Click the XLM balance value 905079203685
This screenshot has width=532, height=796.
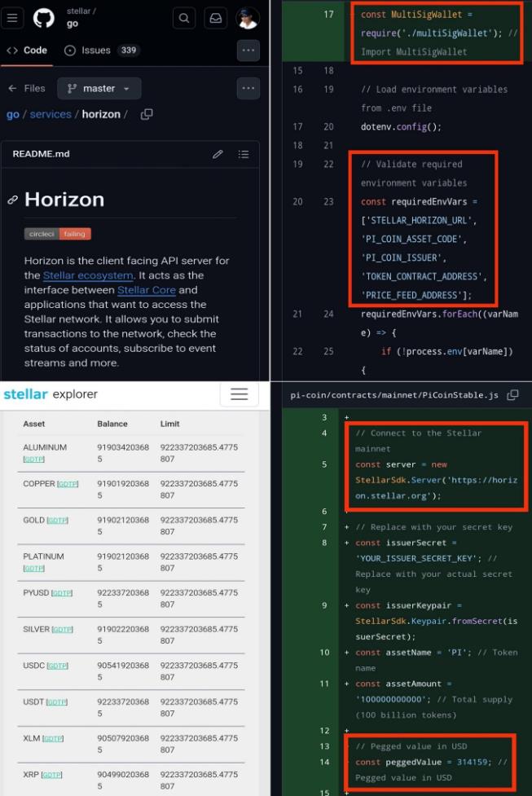point(123,744)
